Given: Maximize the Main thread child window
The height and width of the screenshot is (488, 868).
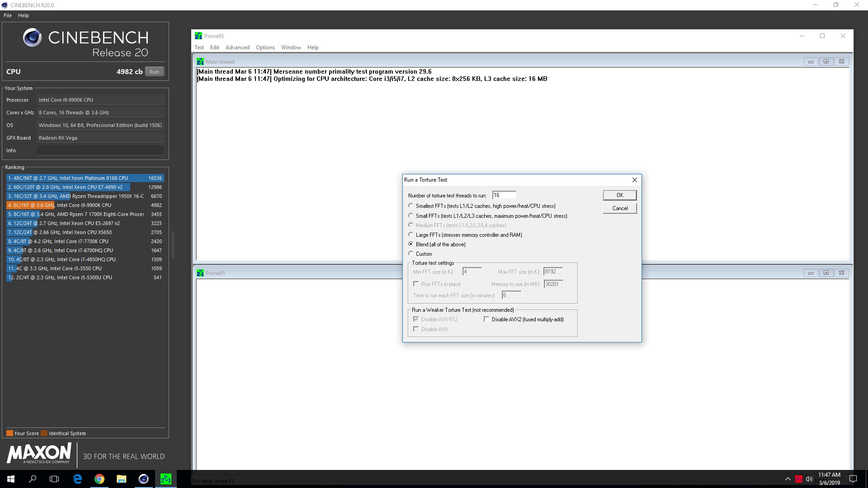Looking at the screenshot, I should 826,61.
